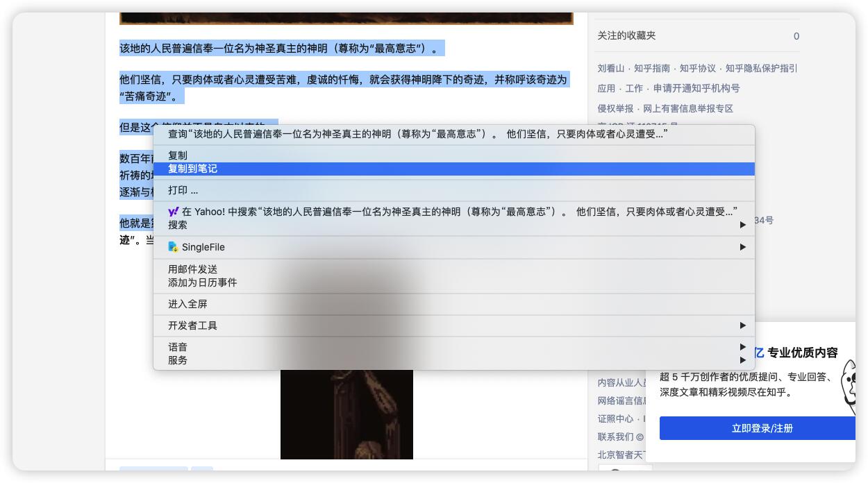Pick 添加为日历事件 from the menu
868x483 pixels.
(x=203, y=282)
